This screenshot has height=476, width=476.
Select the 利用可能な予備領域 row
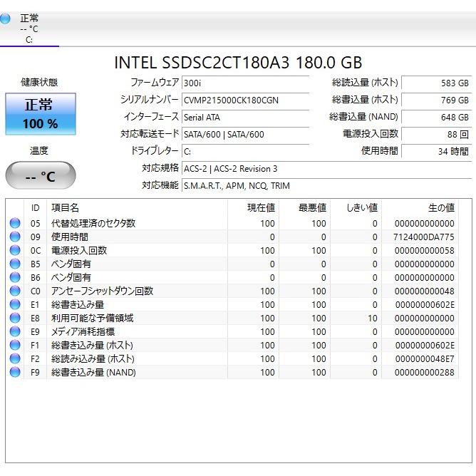click(232, 318)
